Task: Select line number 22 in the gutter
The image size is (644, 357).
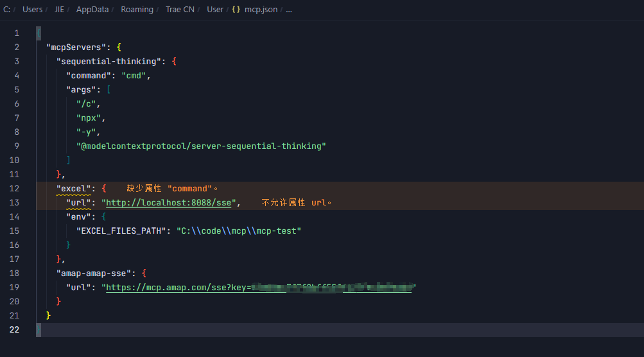Action: pos(14,329)
